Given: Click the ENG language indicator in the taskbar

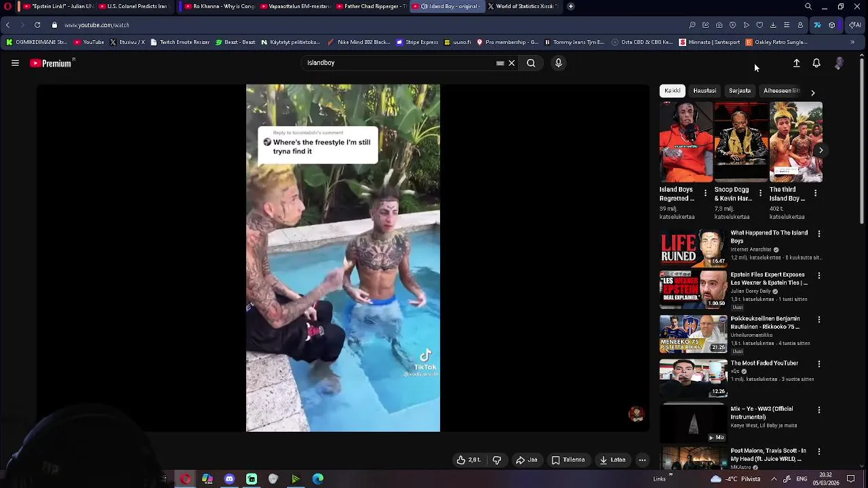Looking at the screenshot, I should 801,479.
